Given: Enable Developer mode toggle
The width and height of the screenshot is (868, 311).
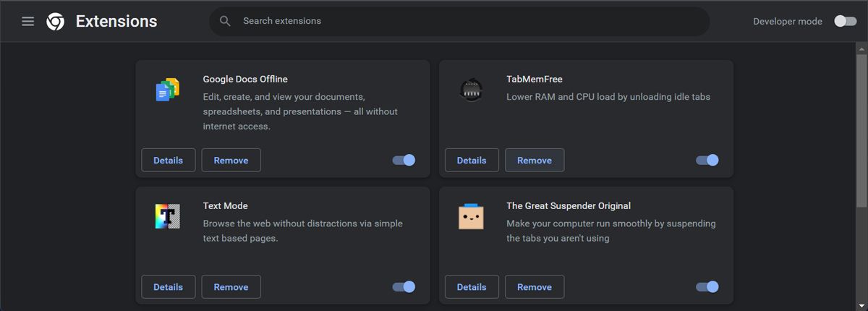Looking at the screenshot, I should 845,22.
